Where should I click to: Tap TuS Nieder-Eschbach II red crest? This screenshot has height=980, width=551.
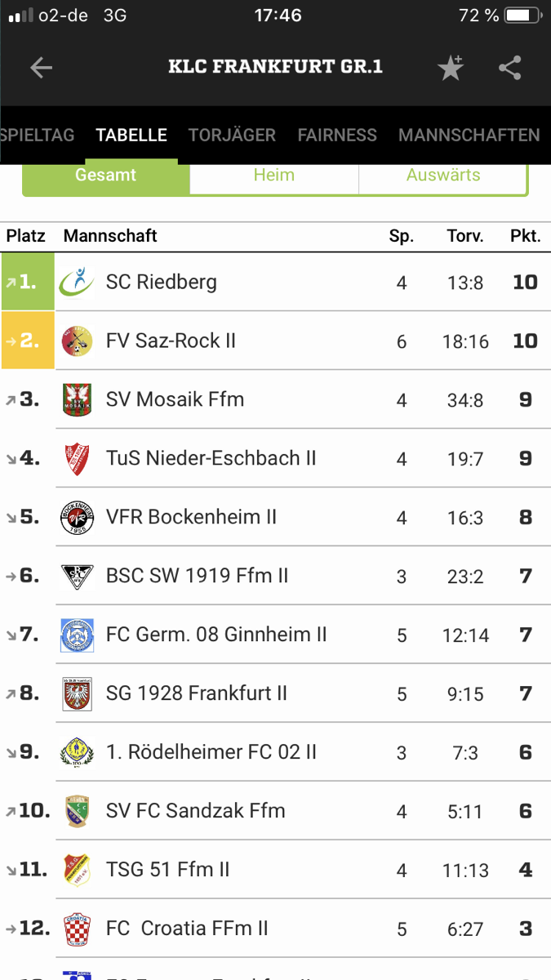[78, 458]
